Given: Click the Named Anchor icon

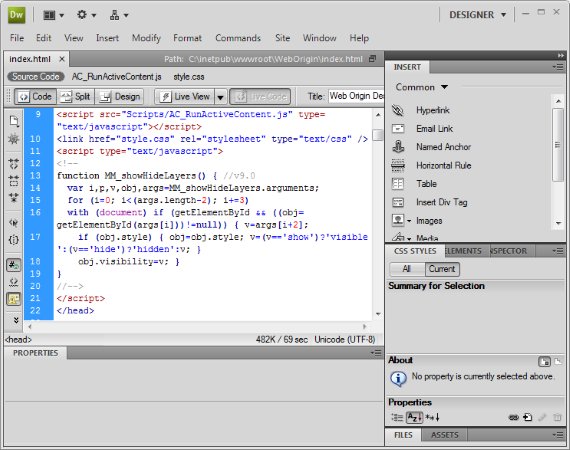Looking at the screenshot, I should pyautogui.click(x=398, y=147).
